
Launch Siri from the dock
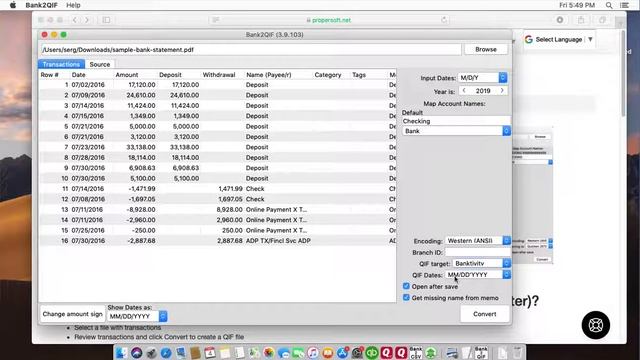pyautogui.click(x=136, y=352)
